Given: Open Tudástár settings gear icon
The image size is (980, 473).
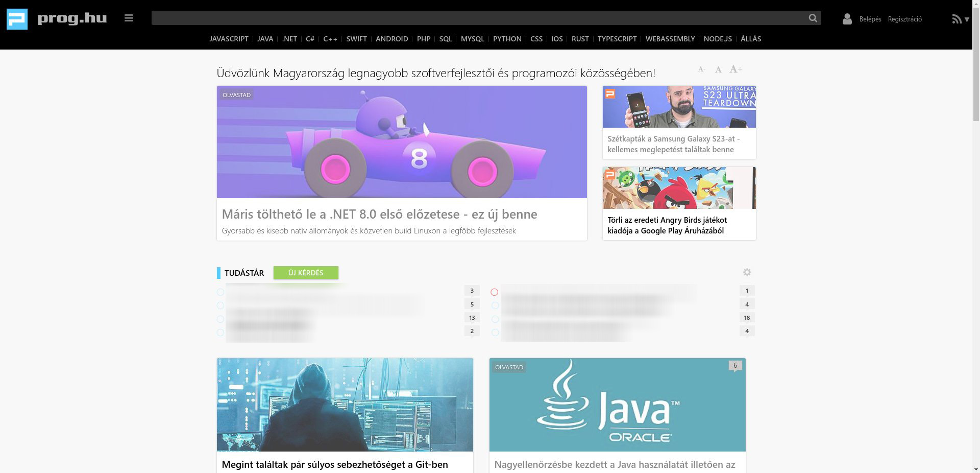Looking at the screenshot, I should 747,272.
